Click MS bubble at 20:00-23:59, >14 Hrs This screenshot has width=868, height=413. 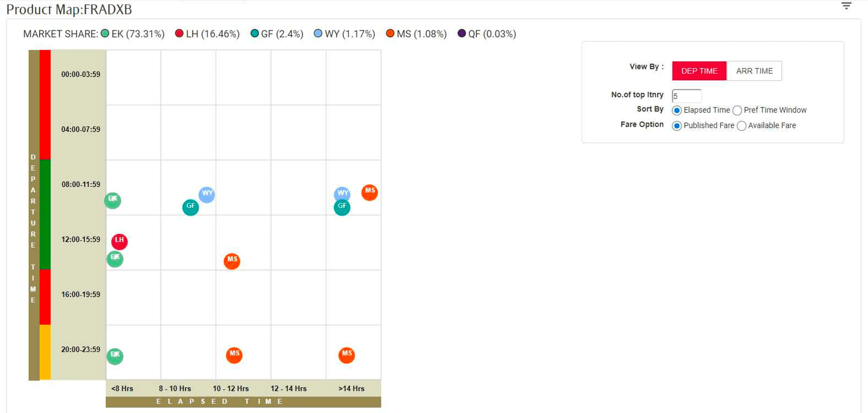[347, 355]
